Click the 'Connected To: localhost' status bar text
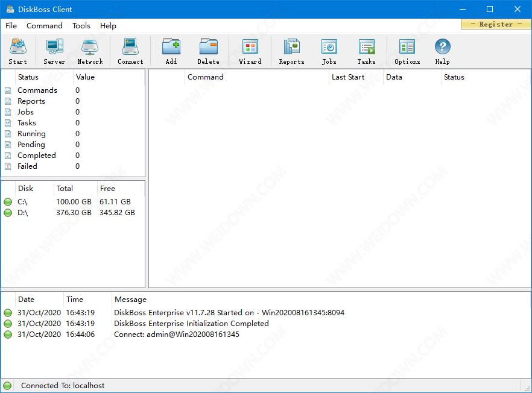The height and width of the screenshot is (393, 532). pyautogui.click(x=63, y=386)
